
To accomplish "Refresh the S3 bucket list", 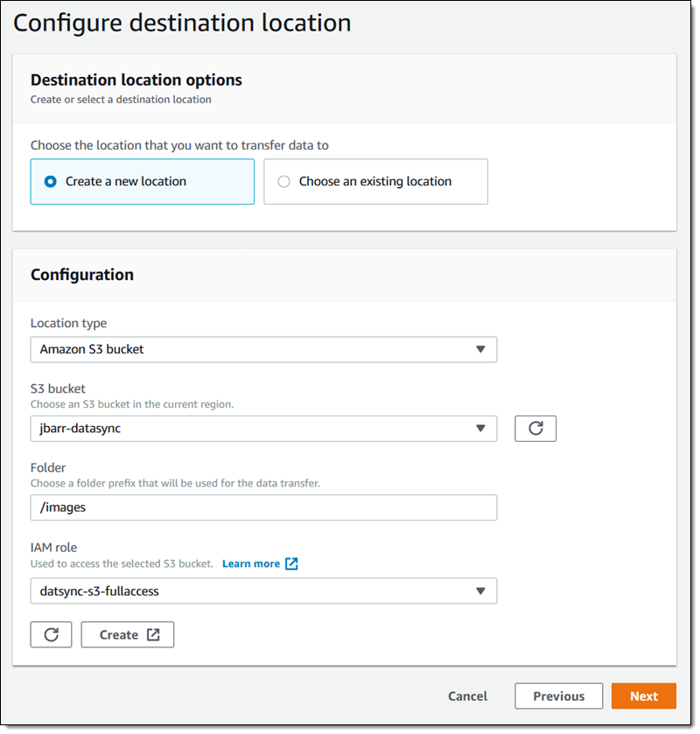I will click(535, 429).
